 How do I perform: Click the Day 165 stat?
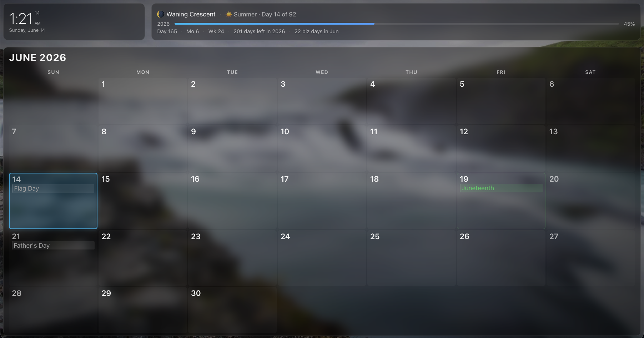167,31
